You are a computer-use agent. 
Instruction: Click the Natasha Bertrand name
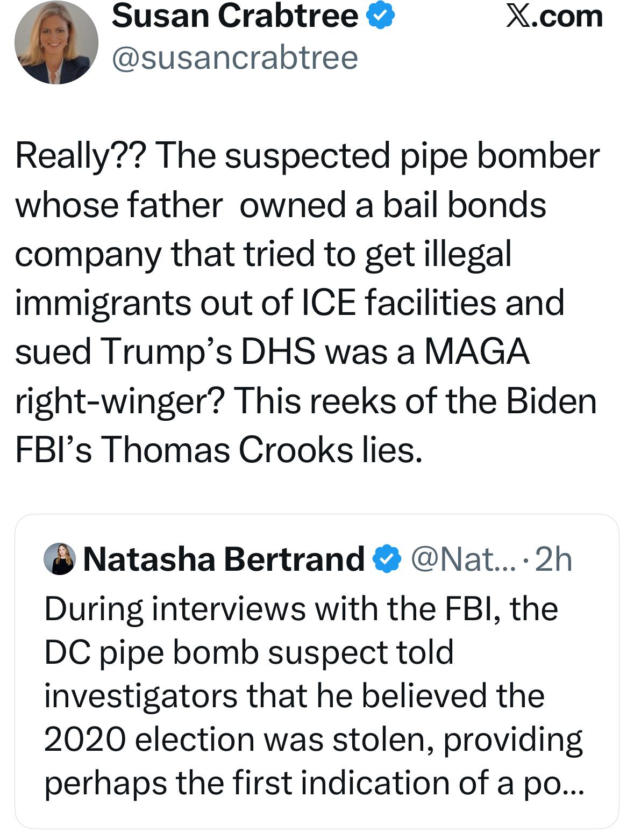[224, 559]
